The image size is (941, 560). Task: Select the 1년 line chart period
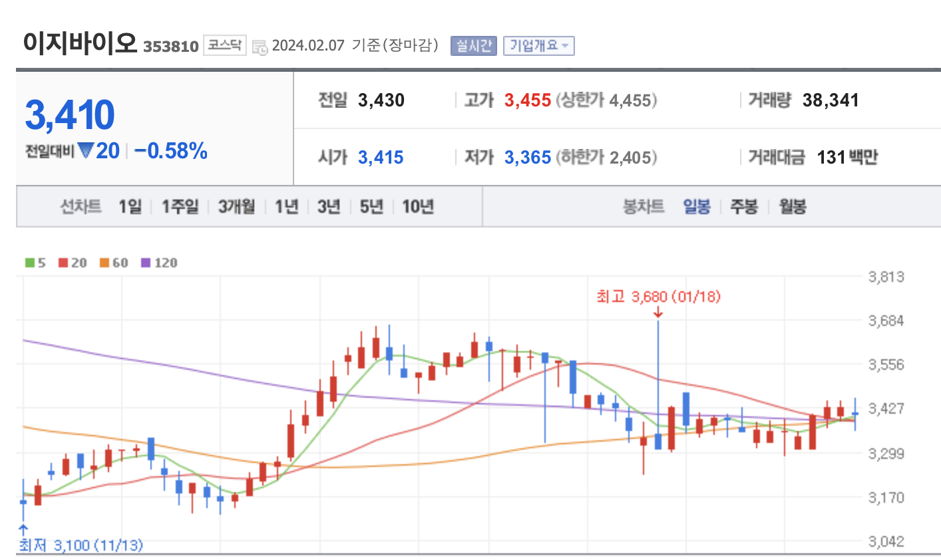tap(287, 207)
